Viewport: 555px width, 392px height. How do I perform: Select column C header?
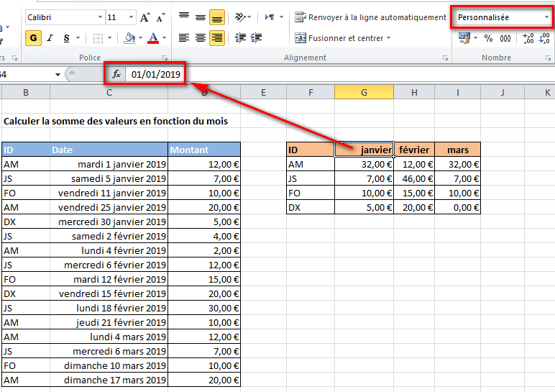tap(109, 92)
